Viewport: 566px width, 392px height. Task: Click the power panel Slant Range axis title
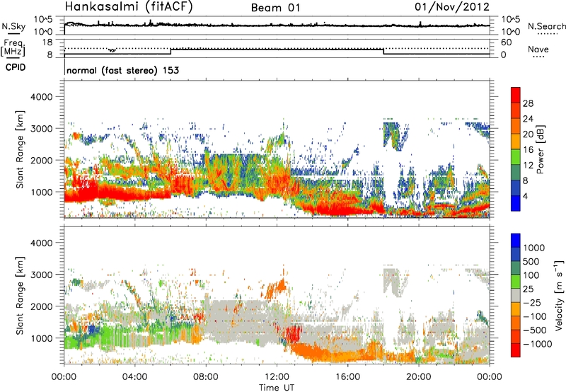(x=20, y=149)
